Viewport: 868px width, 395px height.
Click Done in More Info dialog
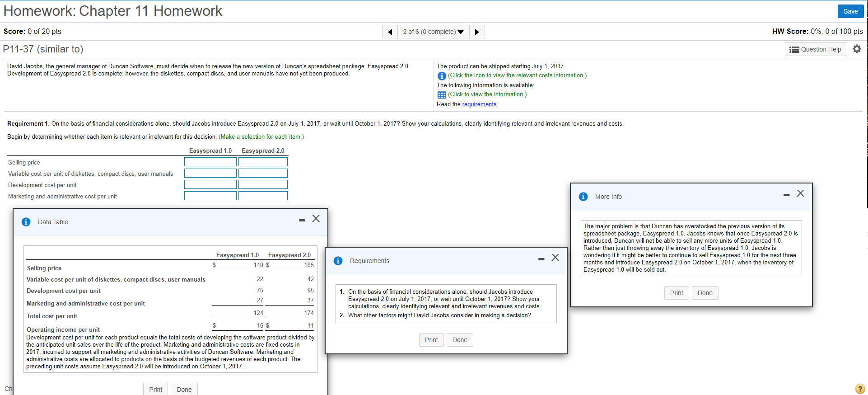pyautogui.click(x=705, y=293)
